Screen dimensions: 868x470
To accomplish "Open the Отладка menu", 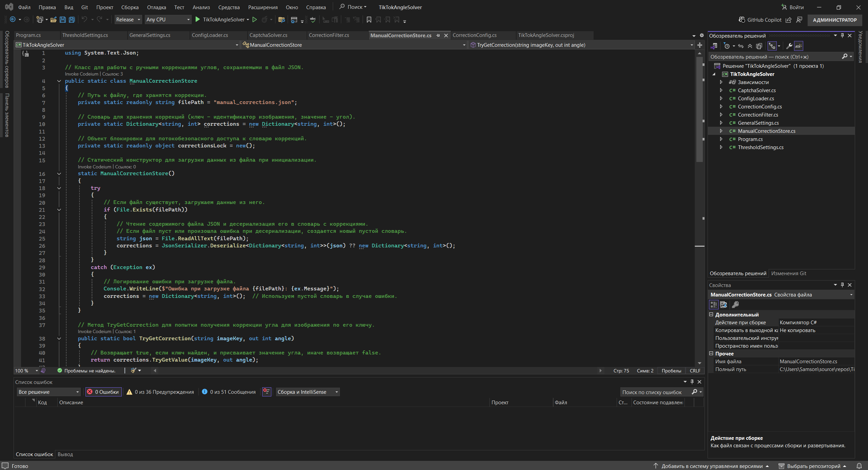I will coord(156,7).
